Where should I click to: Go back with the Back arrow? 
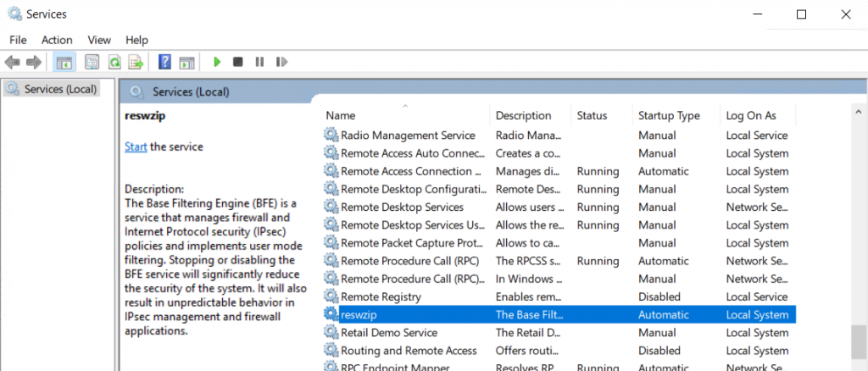[x=12, y=62]
